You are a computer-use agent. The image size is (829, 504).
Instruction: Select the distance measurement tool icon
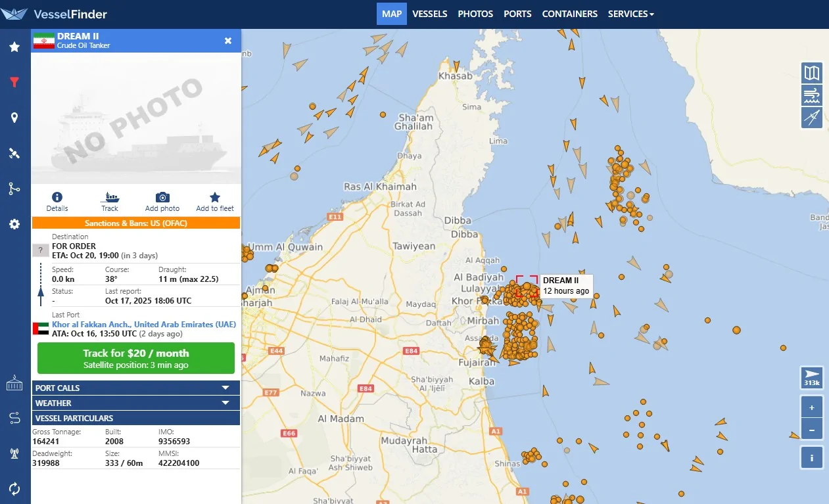[x=812, y=118]
